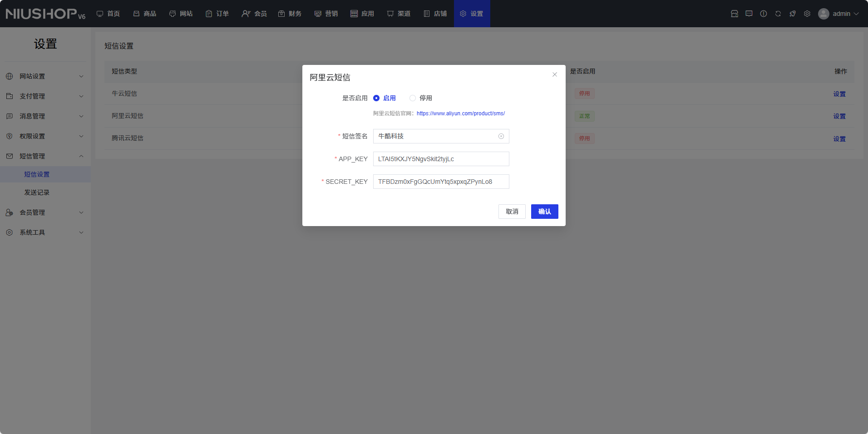Open the aliyun SMS official website link
868x434 pixels.
(460, 113)
